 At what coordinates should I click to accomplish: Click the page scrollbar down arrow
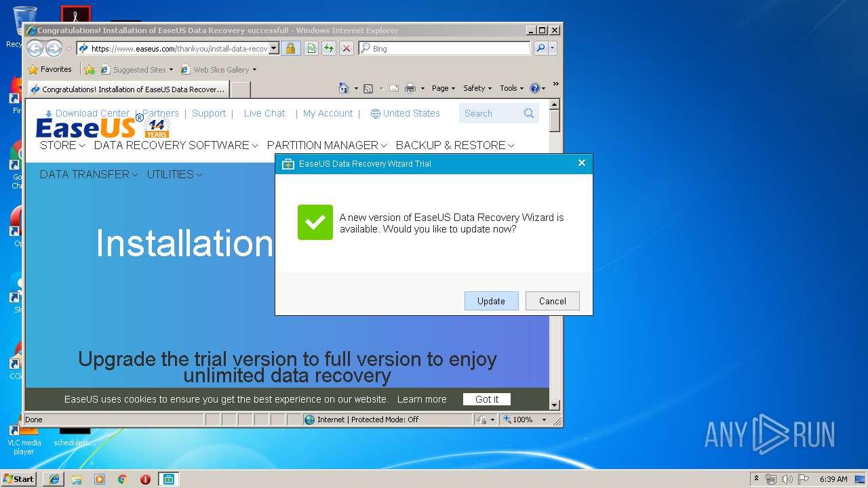554,405
